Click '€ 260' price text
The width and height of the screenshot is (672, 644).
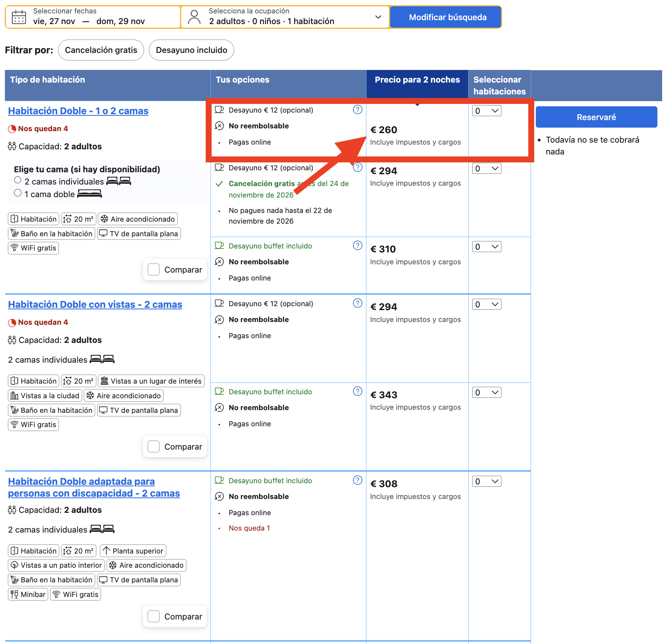tap(384, 130)
